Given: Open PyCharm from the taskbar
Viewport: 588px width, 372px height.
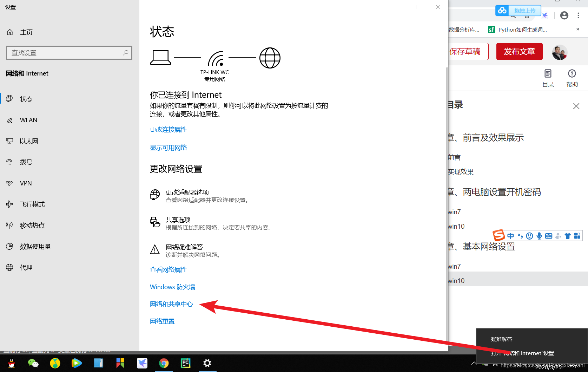Looking at the screenshot, I should (x=186, y=363).
